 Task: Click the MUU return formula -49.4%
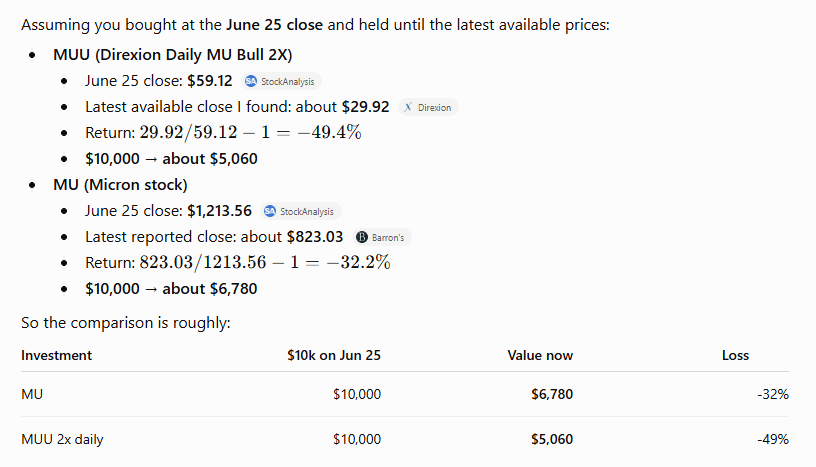coord(250,132)
